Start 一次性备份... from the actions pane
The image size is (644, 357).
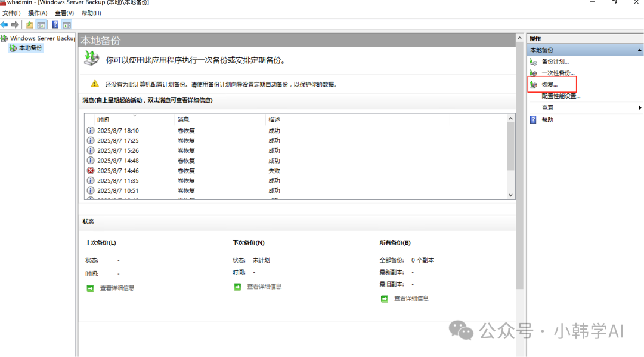(x=558, y=73)
